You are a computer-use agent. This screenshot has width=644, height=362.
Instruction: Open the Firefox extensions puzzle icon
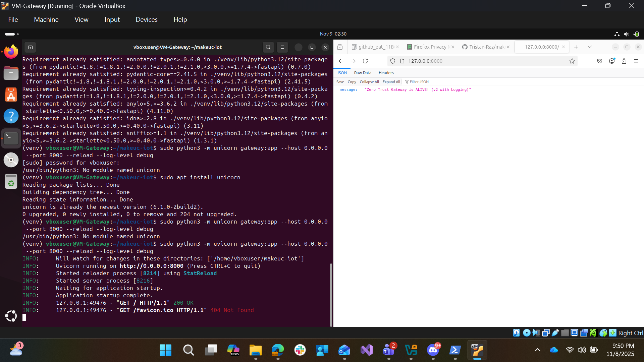(x=624, y=61)
